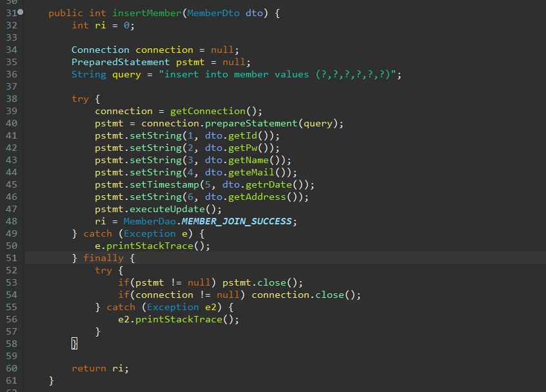Click executeUpdate on line 47
This screenshot has width=546, height=392.
tap(167, 210)
